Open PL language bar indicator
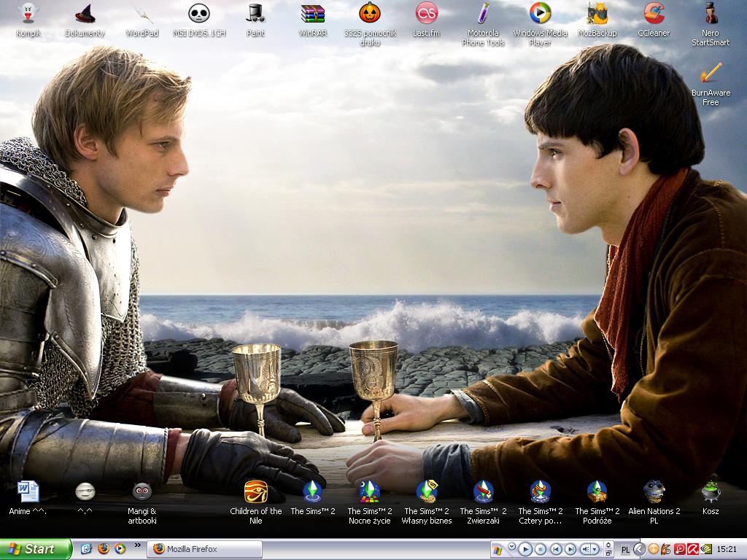The height and width of the screenshot is (560, 747). 625,550
